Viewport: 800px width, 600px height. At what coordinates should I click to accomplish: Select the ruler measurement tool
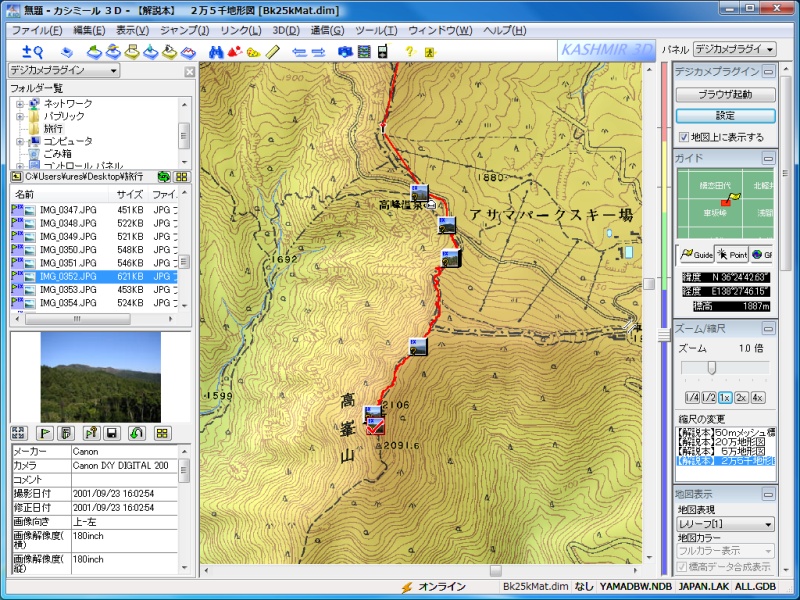point(272,51)
